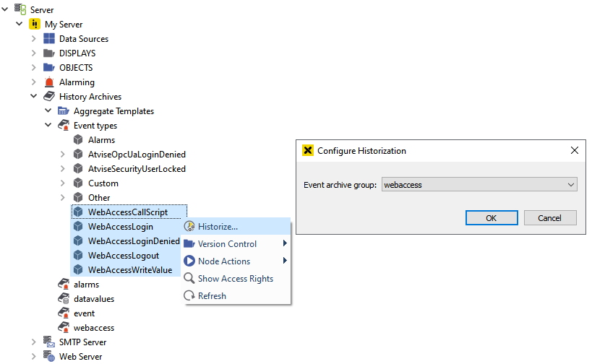Select the Alarms event type label
592x364 pixels.
point(101,140)
